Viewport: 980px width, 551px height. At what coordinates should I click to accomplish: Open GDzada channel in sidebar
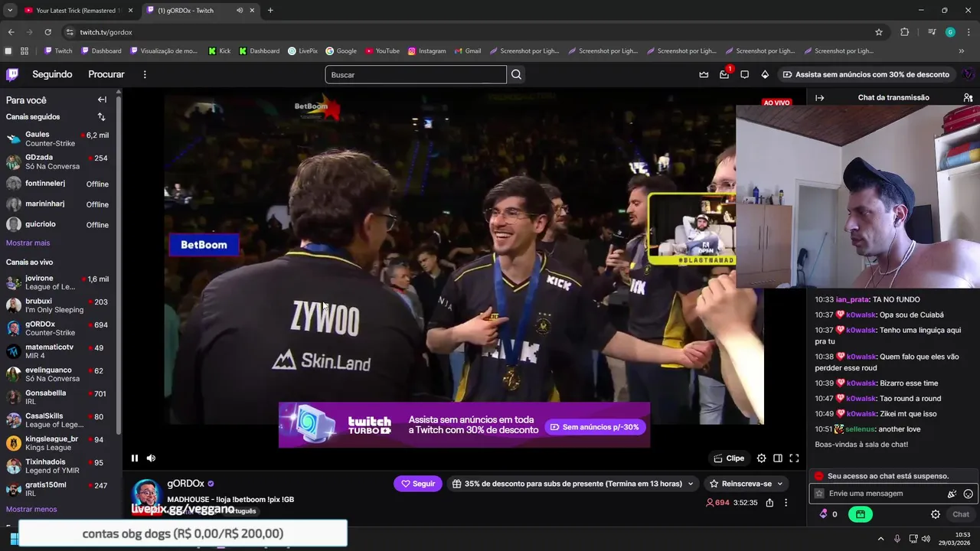pos(59,161)
